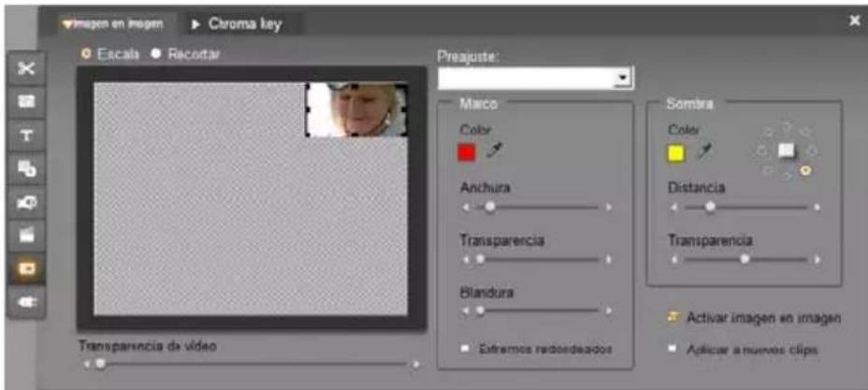Decrease Transparencia de vídeo with left arrow
This screenshot has height=390, width=868.
(x=86, y=365)
